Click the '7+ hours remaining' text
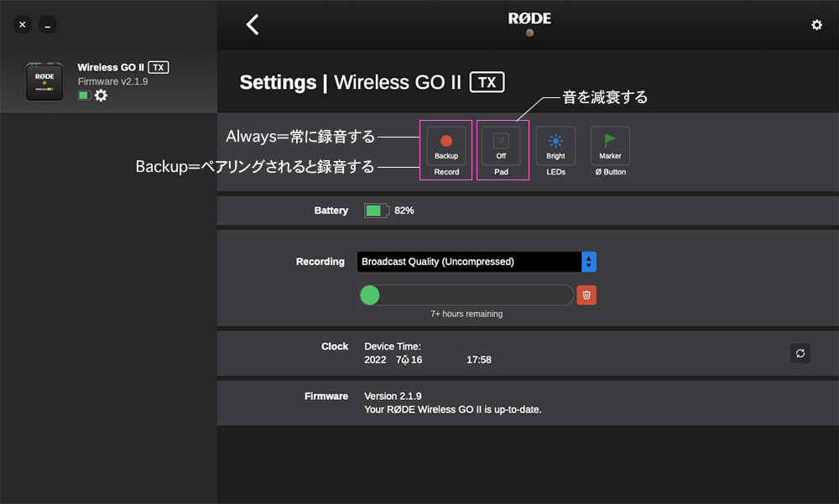 coord(466,314)
